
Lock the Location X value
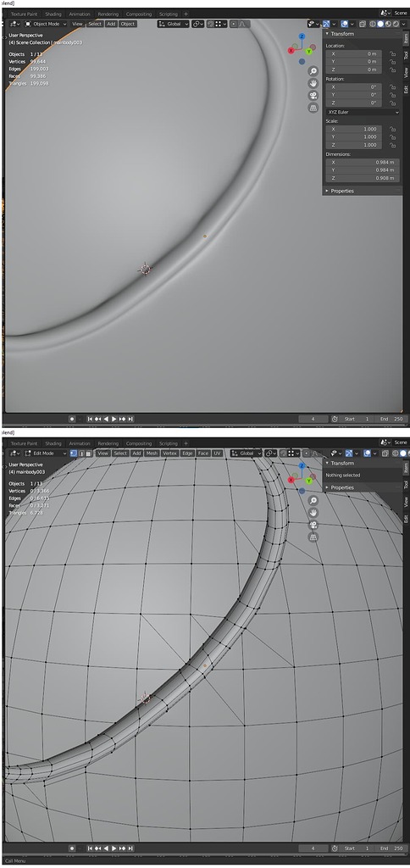pos(391,53)
